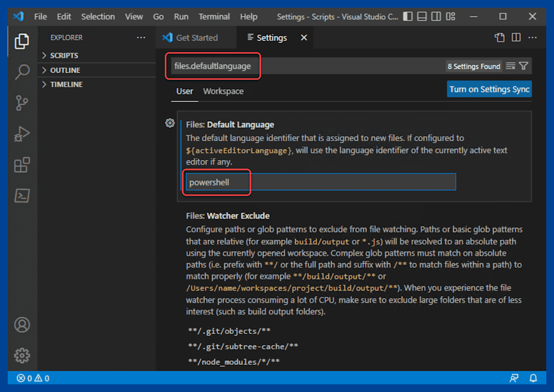Switch to the Get Started tab
The image size is (554, 392).
[196, 38]
